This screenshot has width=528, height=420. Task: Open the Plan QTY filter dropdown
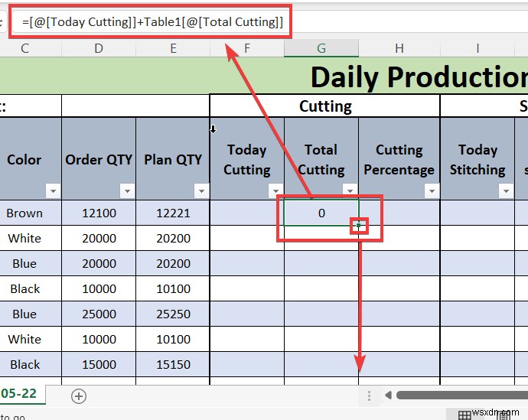click(x=201, y=191)
